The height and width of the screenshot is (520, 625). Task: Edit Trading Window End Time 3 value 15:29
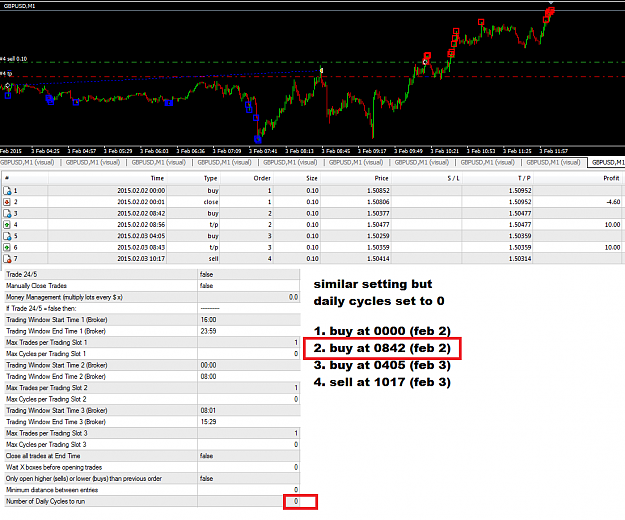coord(248,422)
